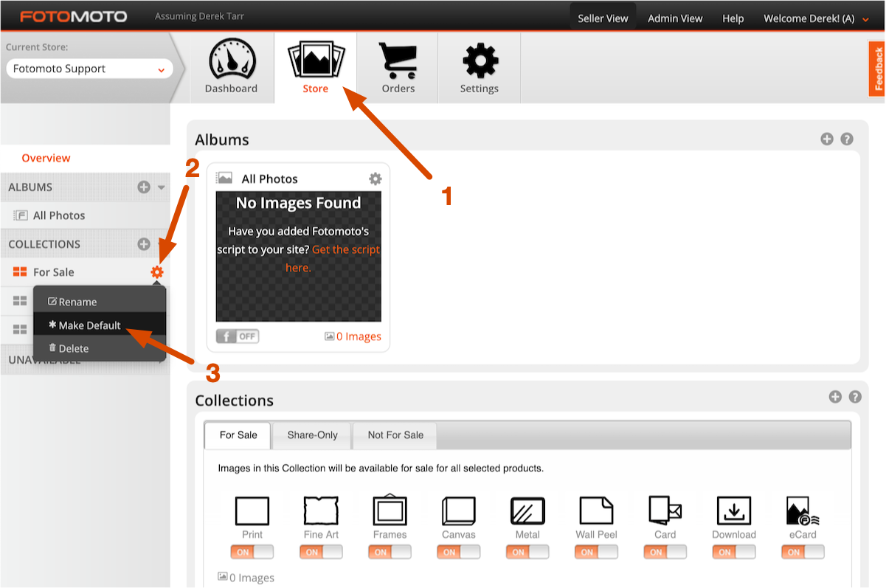Toggle the Frames ON switch

(x=390, y=552)
